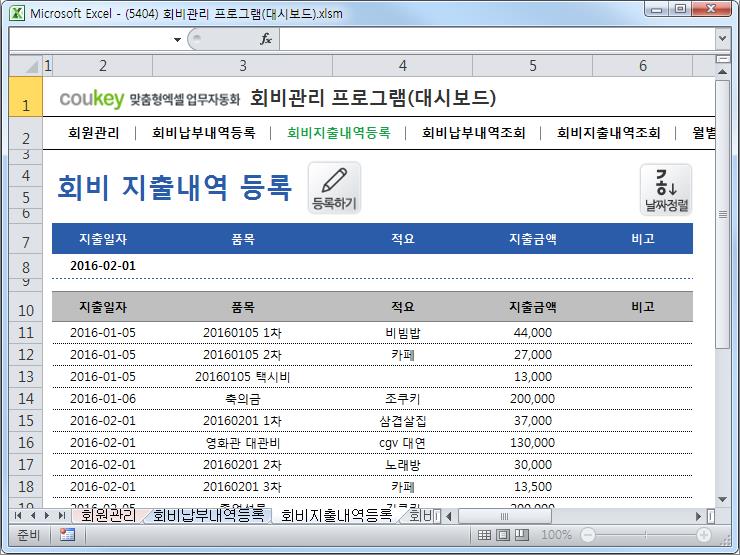Viewport: 740px width, 555px height.
Task: Click the cell cgv 대연
Action: click(402, 443)
